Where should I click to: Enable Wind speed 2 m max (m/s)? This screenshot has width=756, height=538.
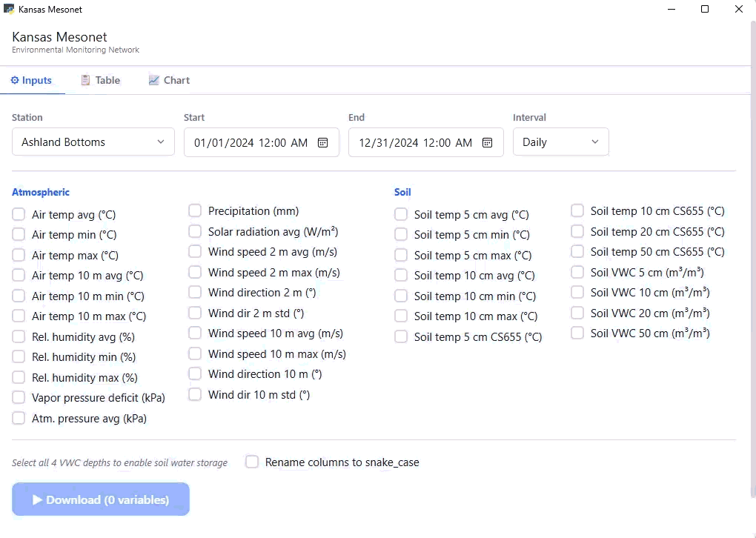pos(195,273)
